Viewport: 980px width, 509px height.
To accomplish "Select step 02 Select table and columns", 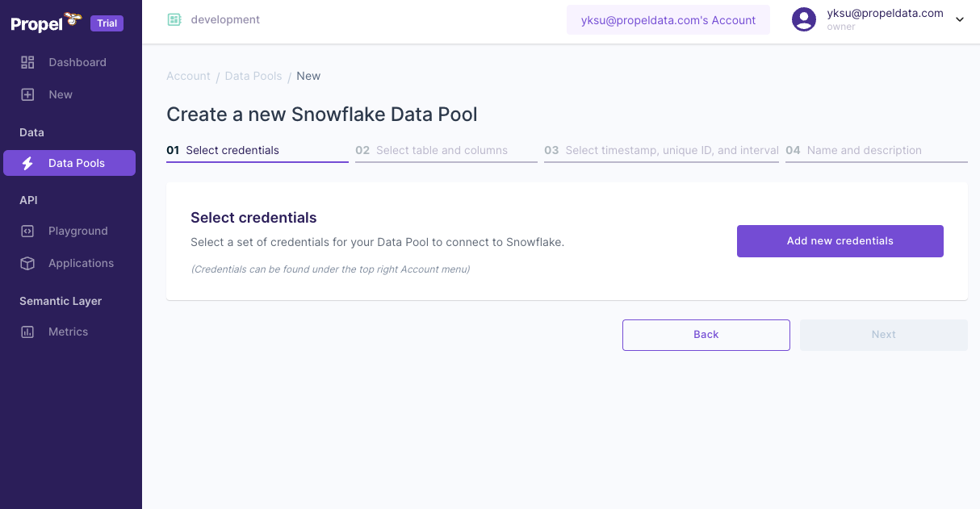I will click(442, 150).
